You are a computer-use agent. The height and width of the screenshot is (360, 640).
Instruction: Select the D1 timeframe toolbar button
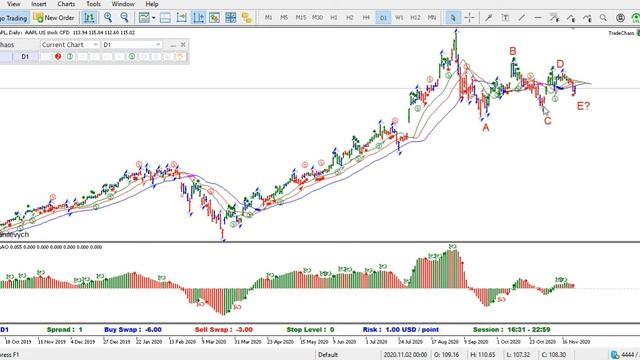pyautogui.click(x=383, y=18)
